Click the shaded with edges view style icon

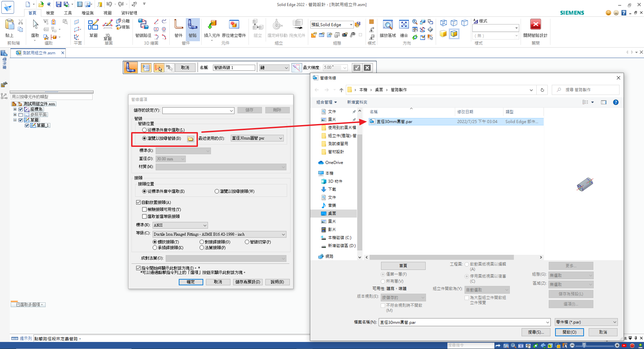tap(454, 34)
